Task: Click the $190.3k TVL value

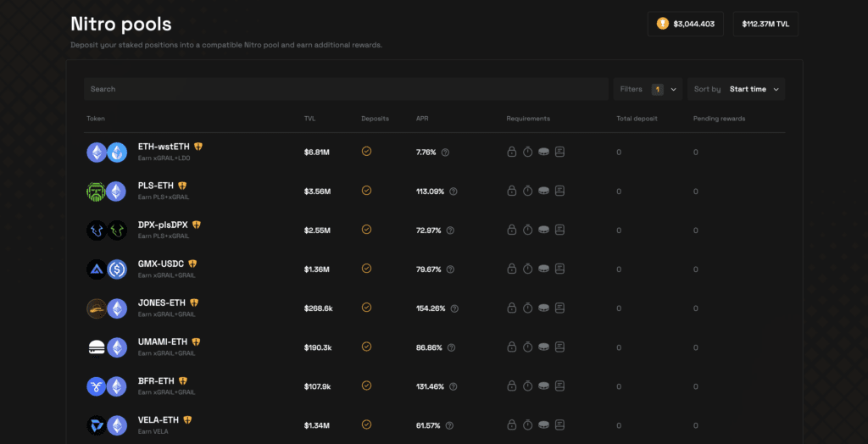Action: 318,347
